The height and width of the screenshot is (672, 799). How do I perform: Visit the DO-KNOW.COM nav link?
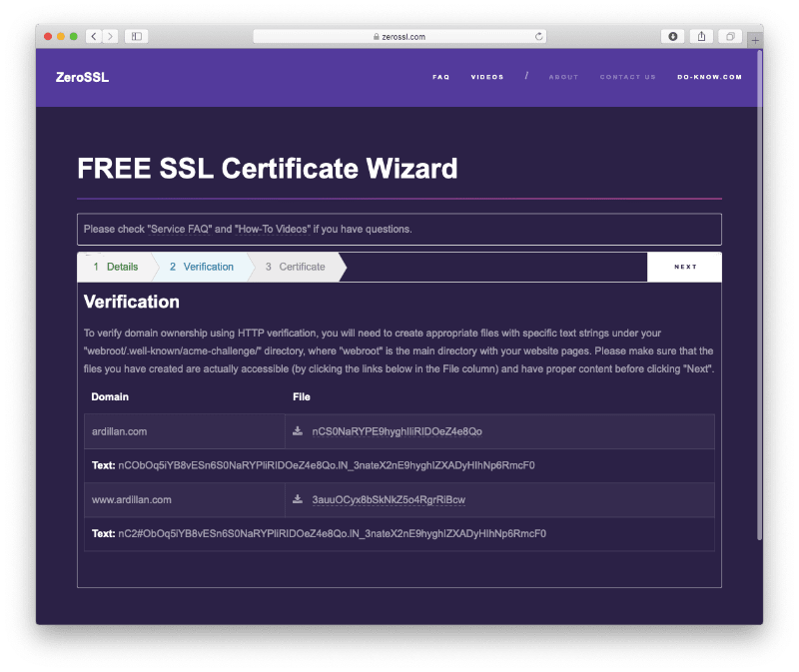(x=709, y=77)
